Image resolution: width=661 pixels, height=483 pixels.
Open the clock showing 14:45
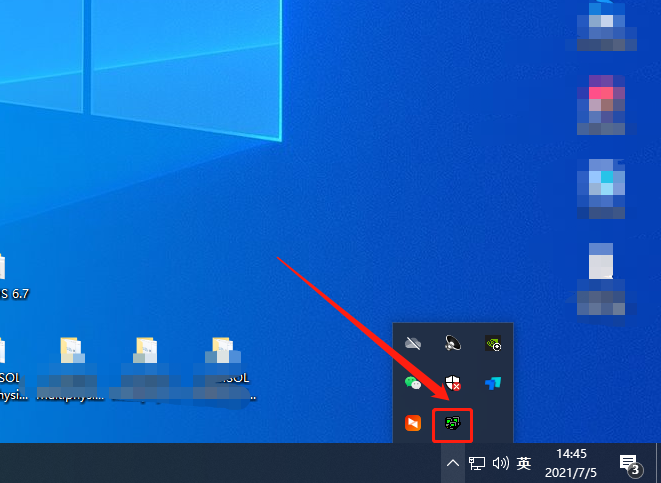[x=571, y=463]
